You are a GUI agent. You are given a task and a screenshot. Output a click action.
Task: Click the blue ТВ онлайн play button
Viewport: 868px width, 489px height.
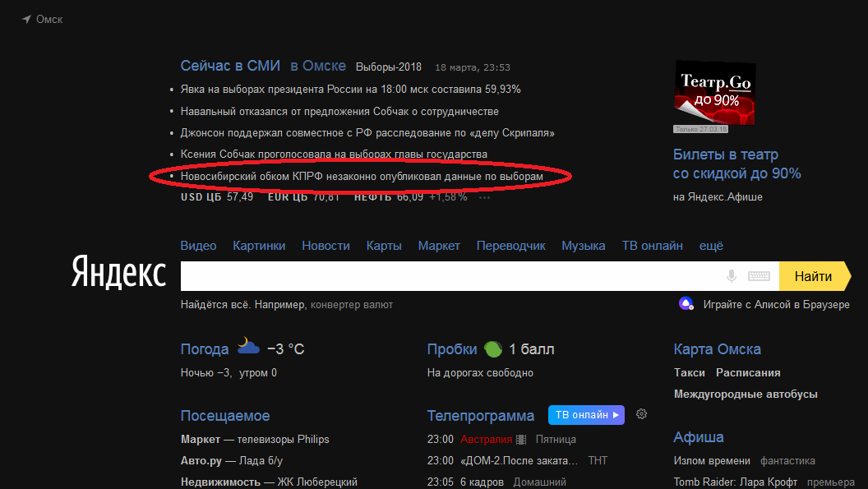[x=586, y=415]
